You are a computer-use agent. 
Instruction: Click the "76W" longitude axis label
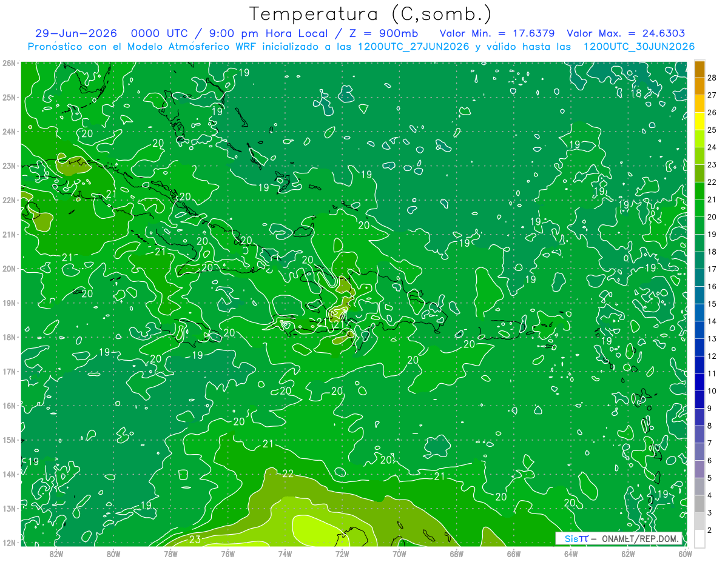click(227, 554)
